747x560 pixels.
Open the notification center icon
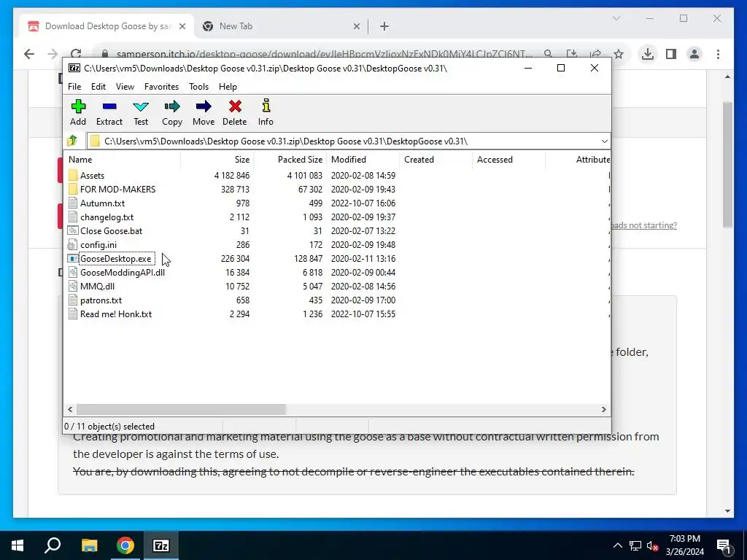724,545
